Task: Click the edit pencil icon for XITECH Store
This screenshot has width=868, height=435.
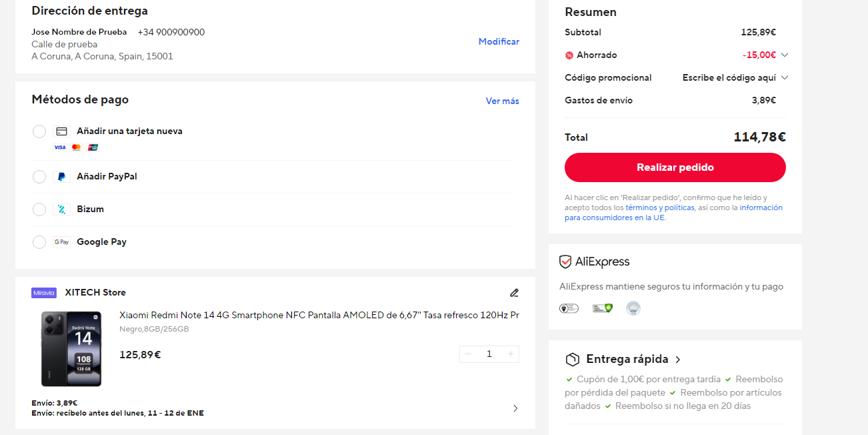Action: 514,293
